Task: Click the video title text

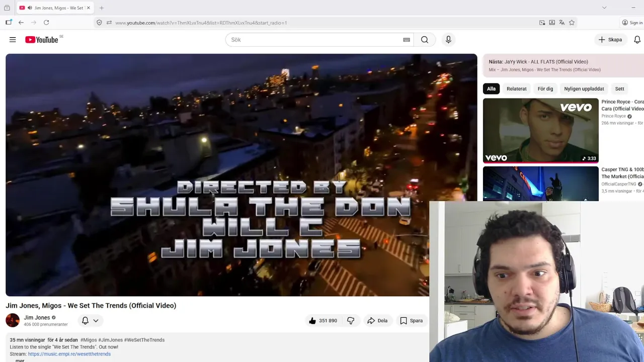Action: [x=91, y=306]
